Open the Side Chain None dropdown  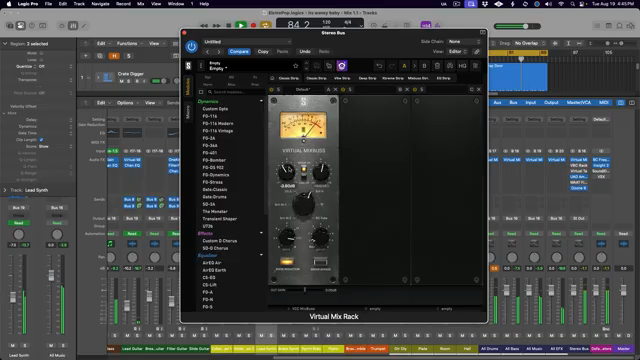tap(464, 42)
